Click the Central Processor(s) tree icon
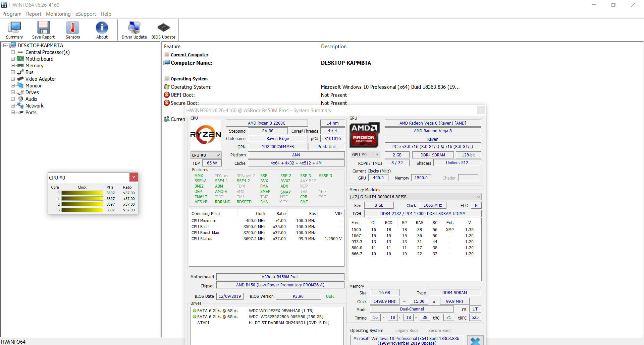The height and width of the screenshot is (345, 644). tap(20, 52)
